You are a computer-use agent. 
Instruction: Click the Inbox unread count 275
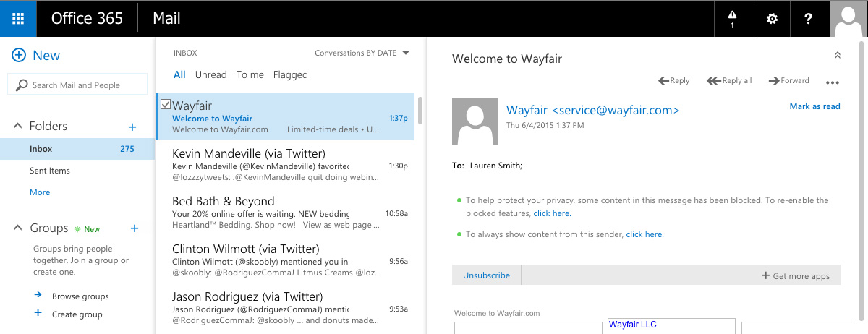pyautogui.click(x=127, y=149)
